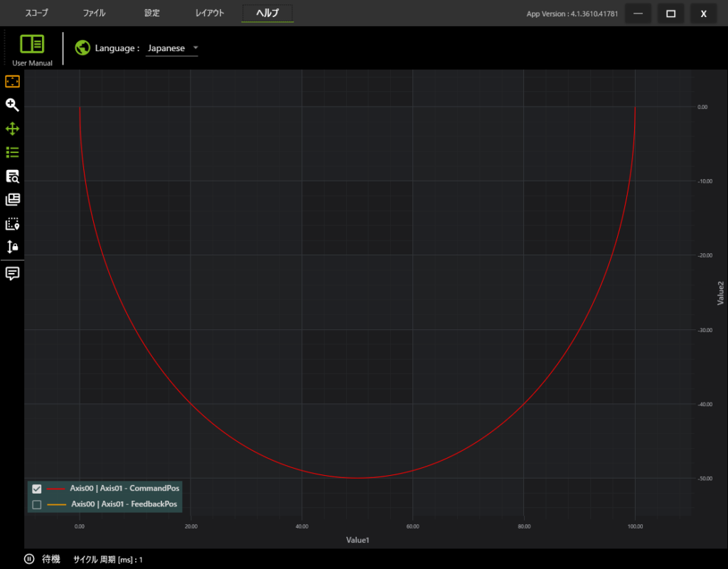The width and height of the screenshot is (728, 569).
Task: Click the fit-to-screen icon in sidebar
Action: tap(12, 82)
